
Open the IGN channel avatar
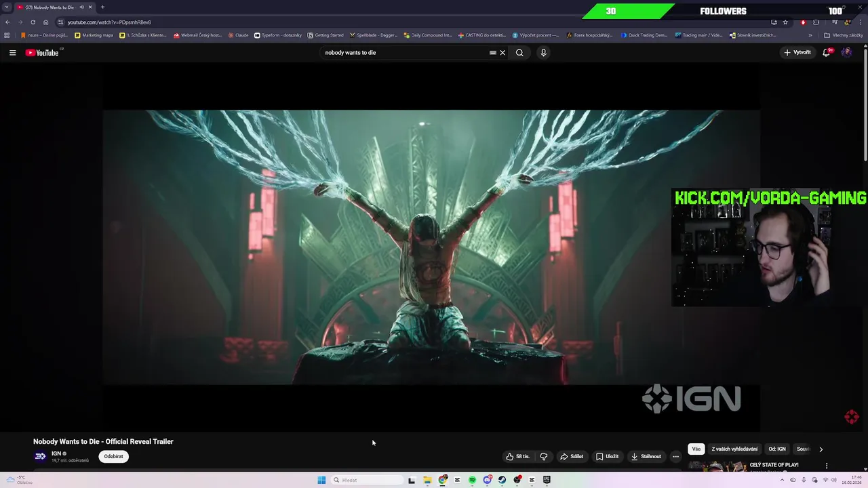pos(40,456)
